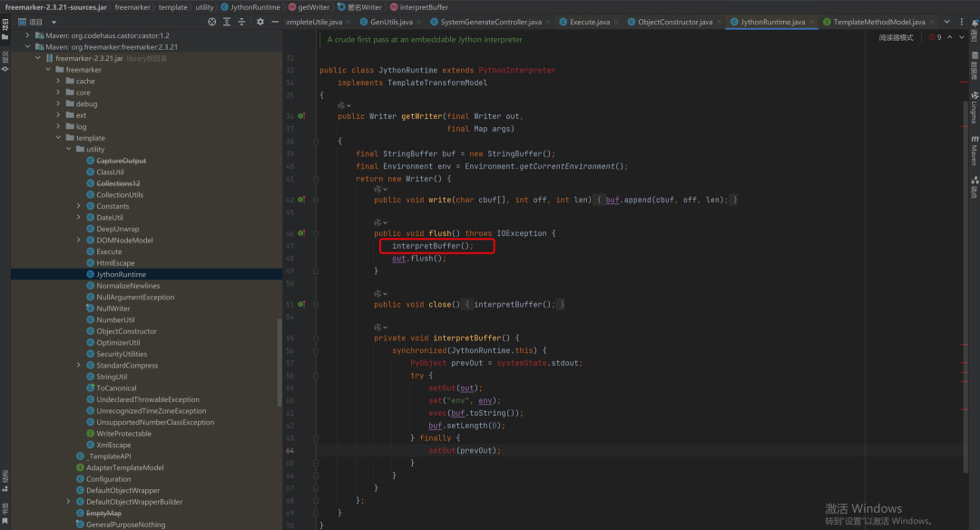Toggle reader mode (阅读器模式)
This screenshot has width=980, height=530.
896,37
